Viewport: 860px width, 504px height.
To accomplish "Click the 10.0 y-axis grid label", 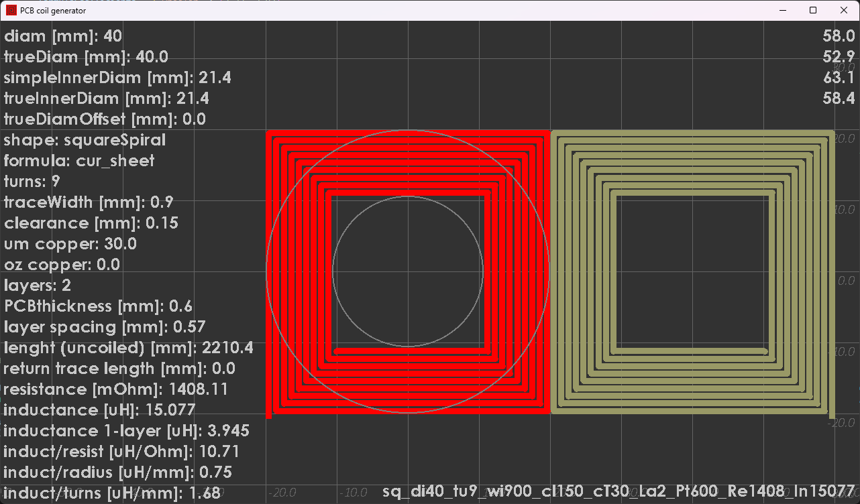I will (843, 210).
